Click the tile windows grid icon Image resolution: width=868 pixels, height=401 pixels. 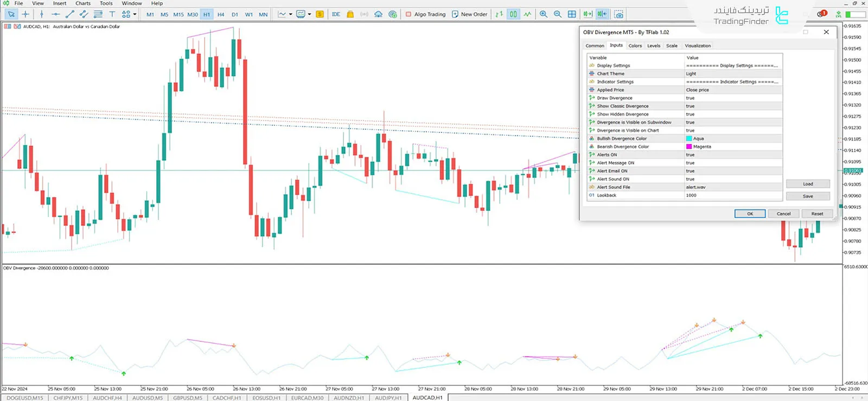(572, 15)
